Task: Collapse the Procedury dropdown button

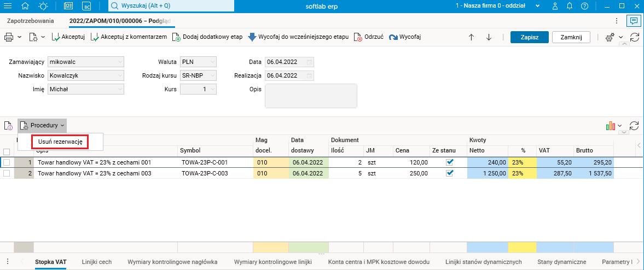Action: pos(42,125)
